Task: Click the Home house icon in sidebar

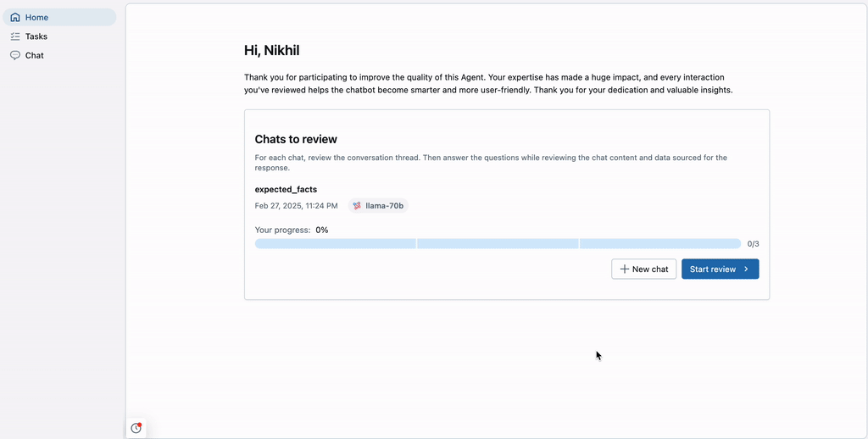Action: (15, 17)
